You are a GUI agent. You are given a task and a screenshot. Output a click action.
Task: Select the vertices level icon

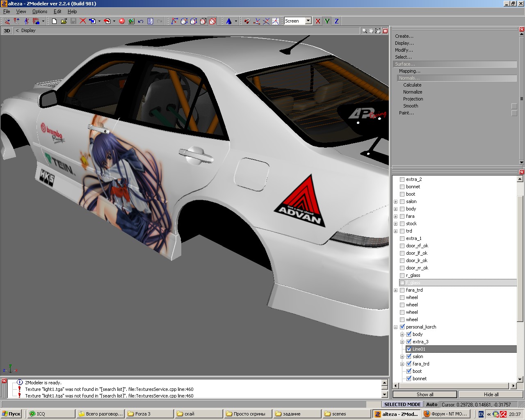click(x=175, y=21)
